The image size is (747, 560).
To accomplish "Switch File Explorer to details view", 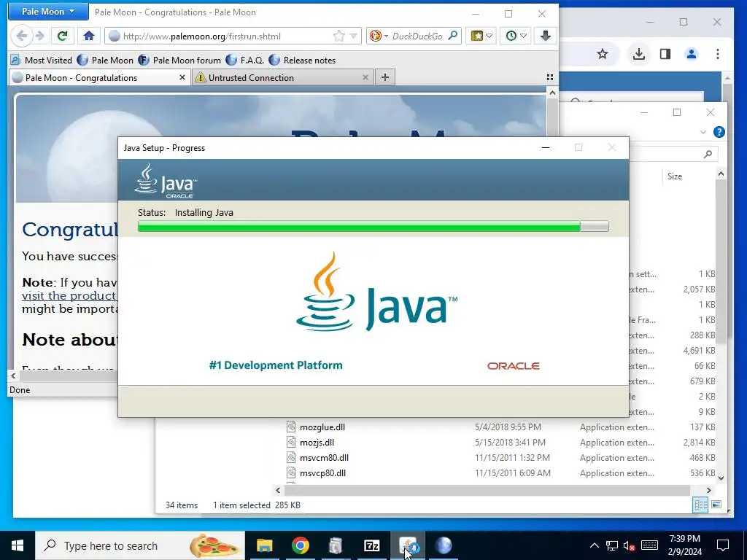I will click(701, 505).
